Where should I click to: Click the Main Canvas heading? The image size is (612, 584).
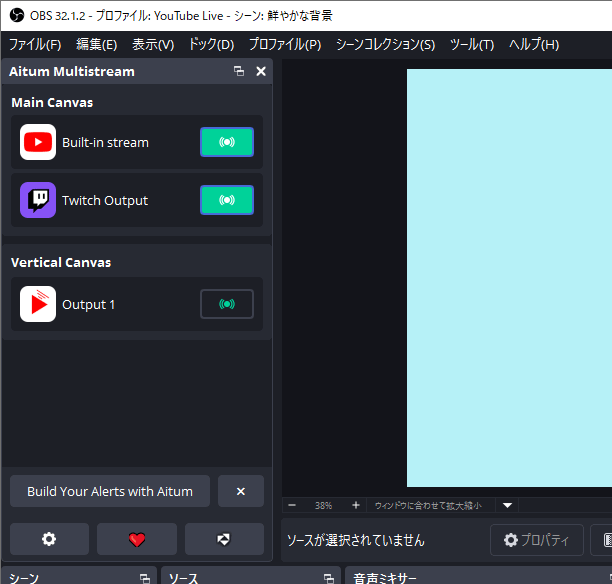52,102
